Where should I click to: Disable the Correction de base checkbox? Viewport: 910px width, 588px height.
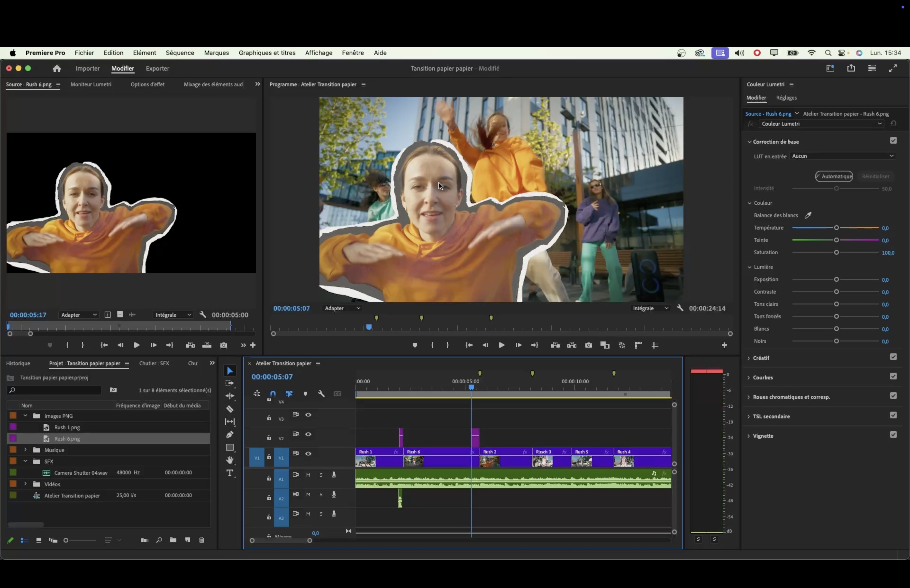(x=893, y=141)
